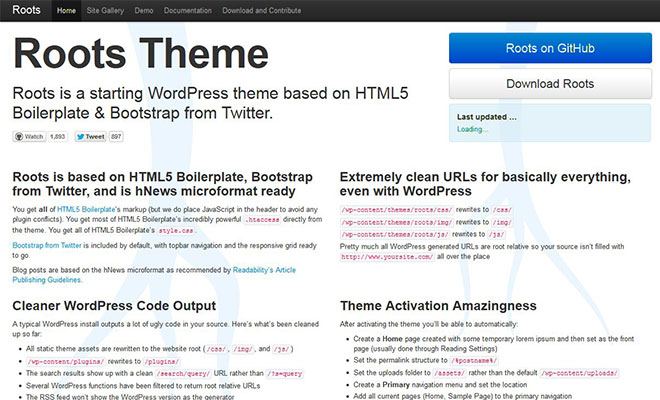Click the Roots brand logo in navbar
660x400 pixels.
point(26,10)
